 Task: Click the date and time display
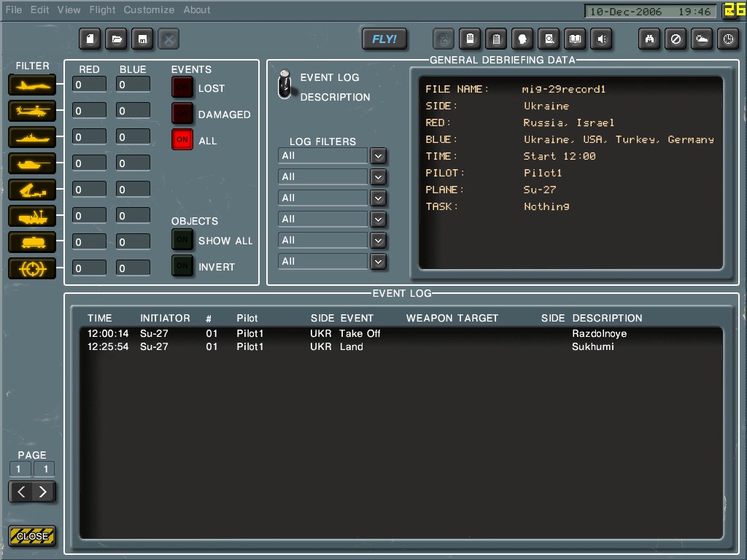click(650, 12)
